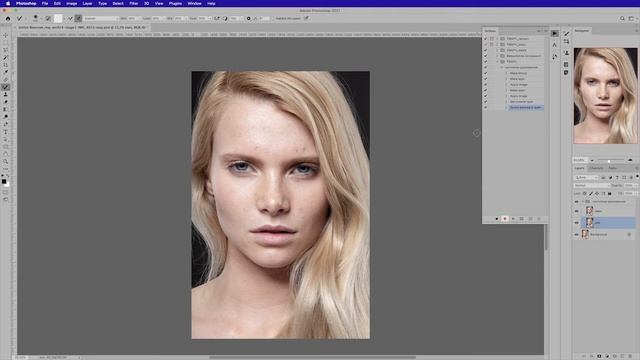Screen dimensions: 640x360
Task: Click the search icon at top right
Action: pos(622,18)
